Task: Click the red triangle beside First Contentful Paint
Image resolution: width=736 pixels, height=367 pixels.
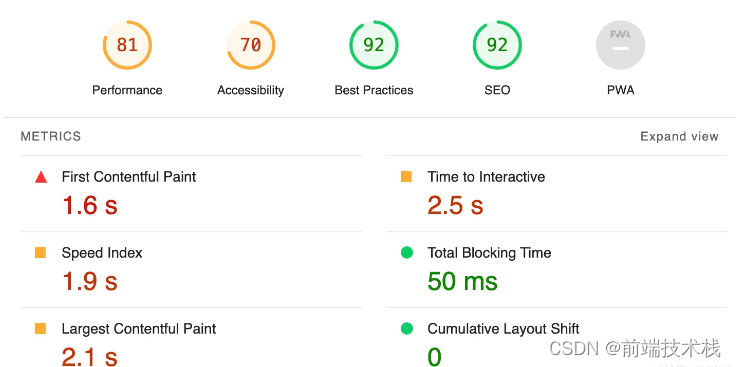Action: [x=41, y=177]
